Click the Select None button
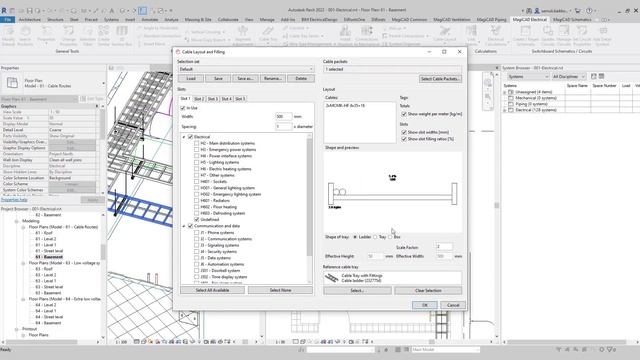 [x=280, y=290]
